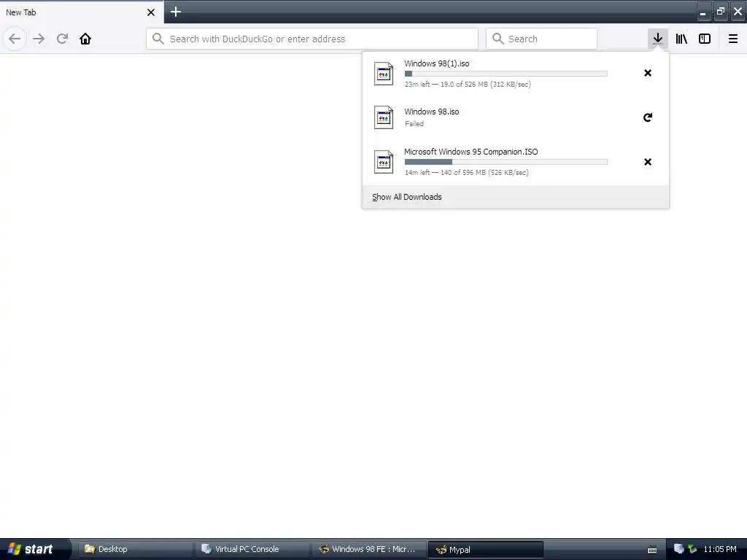Screen dimensions: 747x560
Task: Open the Windows start menu
Action: point(34,549)
